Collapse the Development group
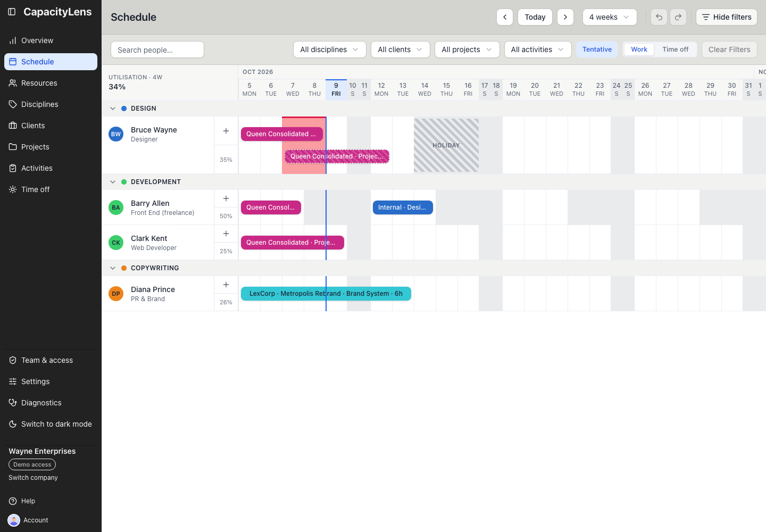Screen dimensions: 766x532 (113, 182)
